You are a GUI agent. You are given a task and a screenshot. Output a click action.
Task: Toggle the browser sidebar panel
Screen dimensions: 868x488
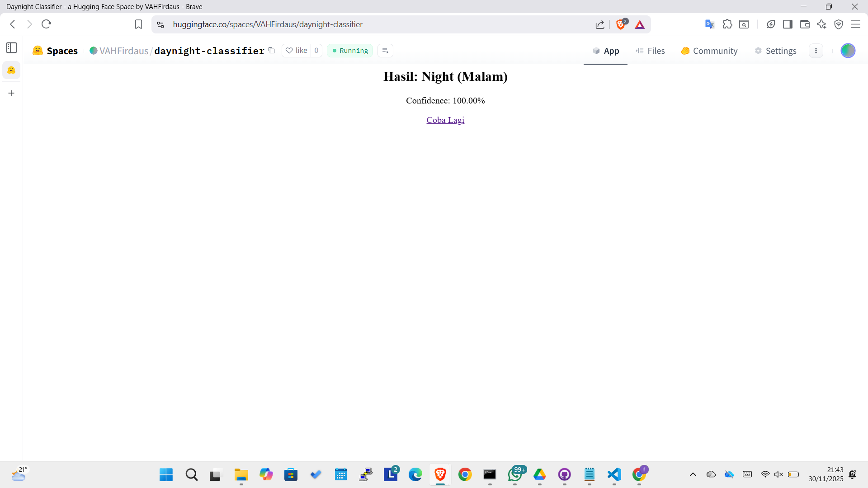[x=788, y=24]
